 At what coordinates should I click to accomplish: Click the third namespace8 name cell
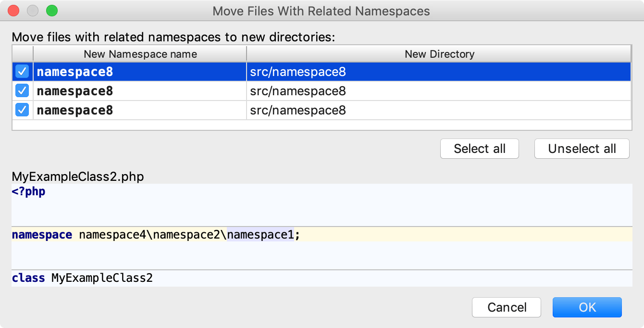(74, 110)
